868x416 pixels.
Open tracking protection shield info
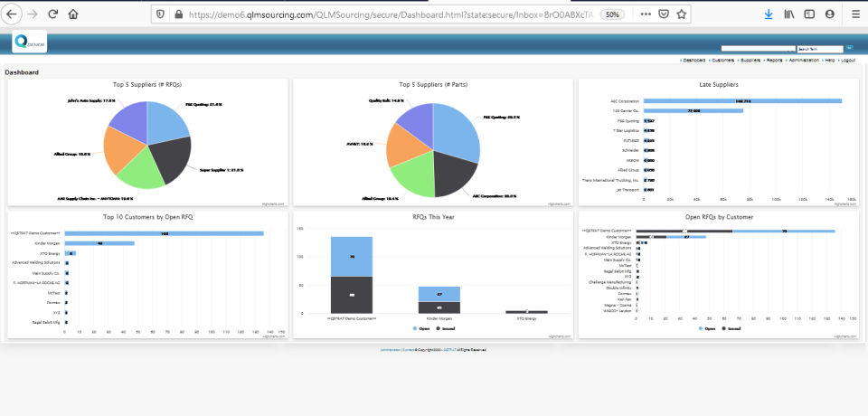pyautogui.click(x=161, y=14)
